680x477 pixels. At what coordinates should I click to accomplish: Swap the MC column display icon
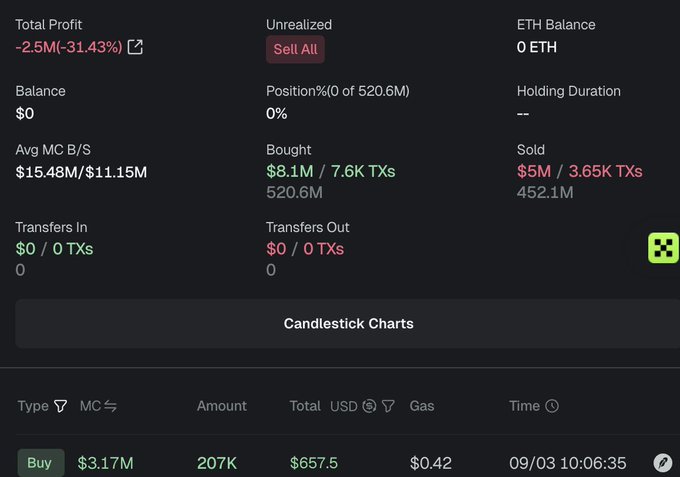coord(111,406)
